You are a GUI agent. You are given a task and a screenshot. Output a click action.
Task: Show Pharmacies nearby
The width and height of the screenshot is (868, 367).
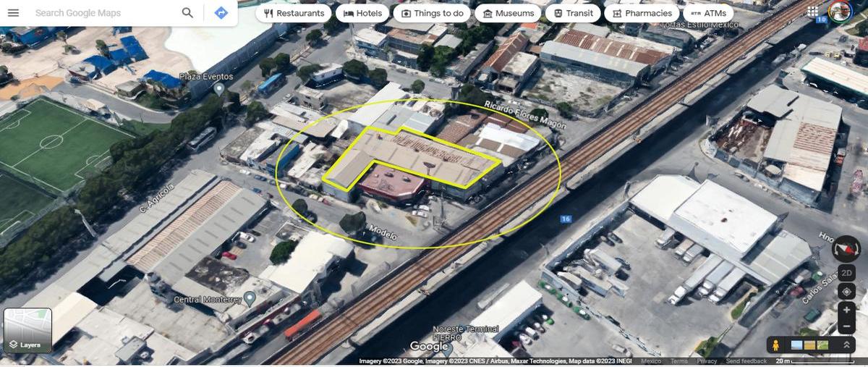pos(641,13)
